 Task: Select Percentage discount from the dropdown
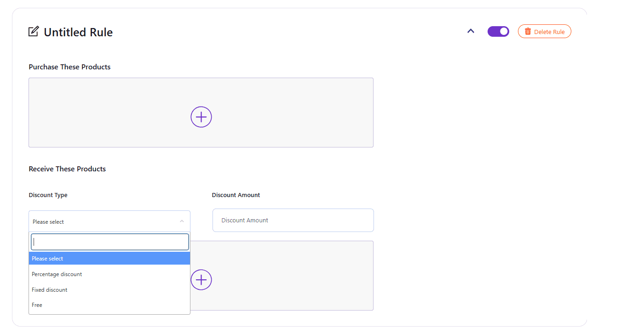pyautogui.click(x=57, y=274)
